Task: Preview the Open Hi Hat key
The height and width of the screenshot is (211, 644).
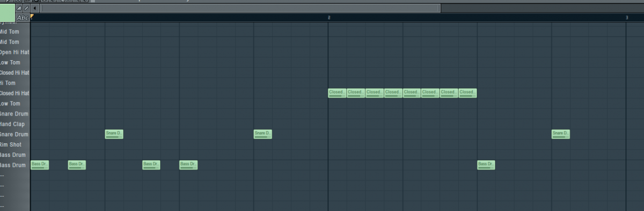Action: click(15, 52)
